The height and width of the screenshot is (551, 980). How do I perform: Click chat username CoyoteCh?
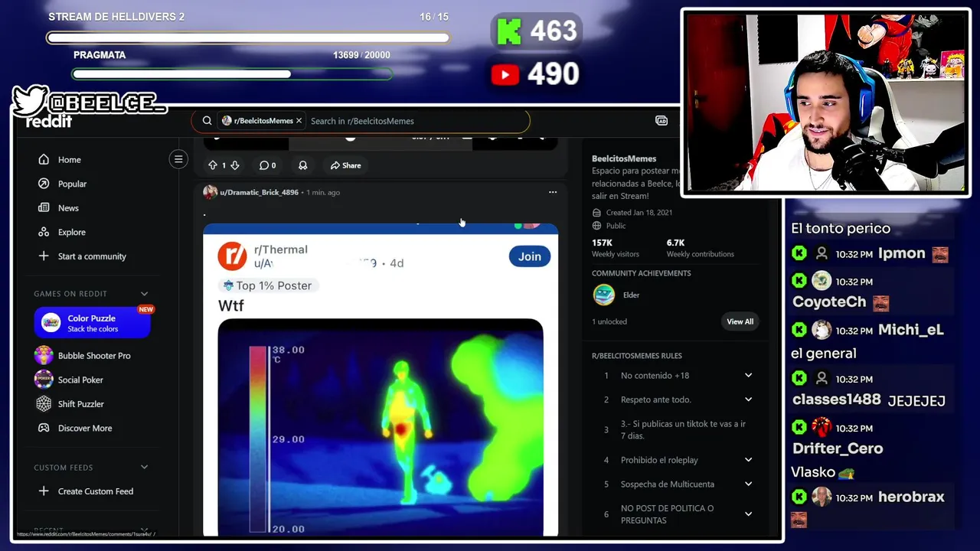click(829, 302)
